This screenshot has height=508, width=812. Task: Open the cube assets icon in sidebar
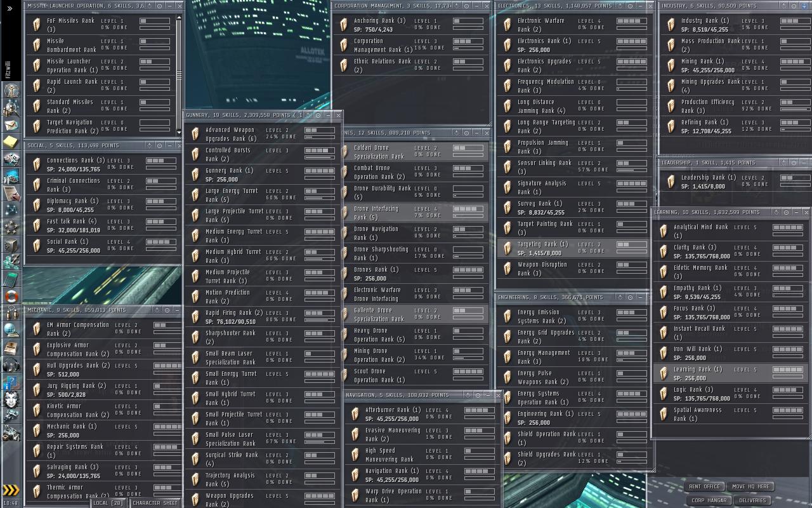point(11,244)
